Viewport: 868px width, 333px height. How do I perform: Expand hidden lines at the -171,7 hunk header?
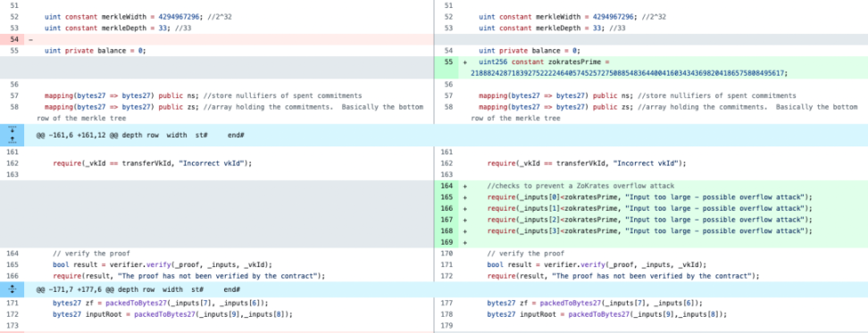point(13,289)
